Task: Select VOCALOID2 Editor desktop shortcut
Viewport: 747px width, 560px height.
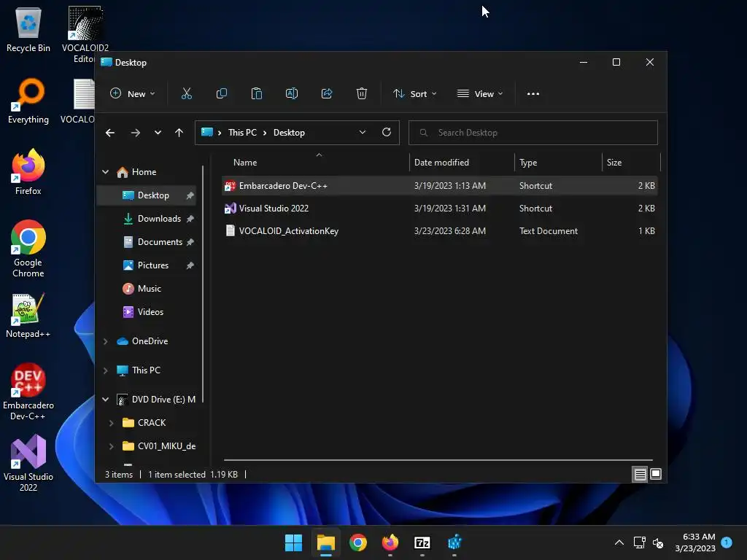Action: click(x=85, y=34)
